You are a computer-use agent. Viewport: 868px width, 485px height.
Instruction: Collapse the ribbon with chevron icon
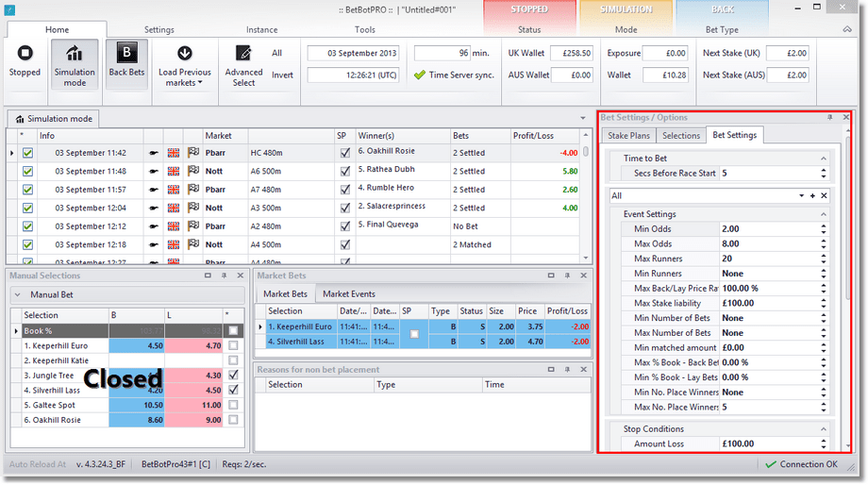pyautogui.click(x=847, y=29)
